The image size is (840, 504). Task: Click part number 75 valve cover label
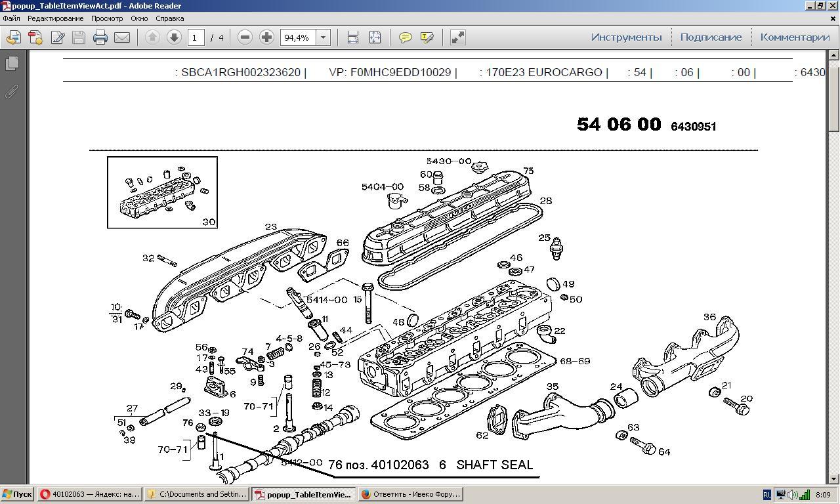click(x=528, y=171)
